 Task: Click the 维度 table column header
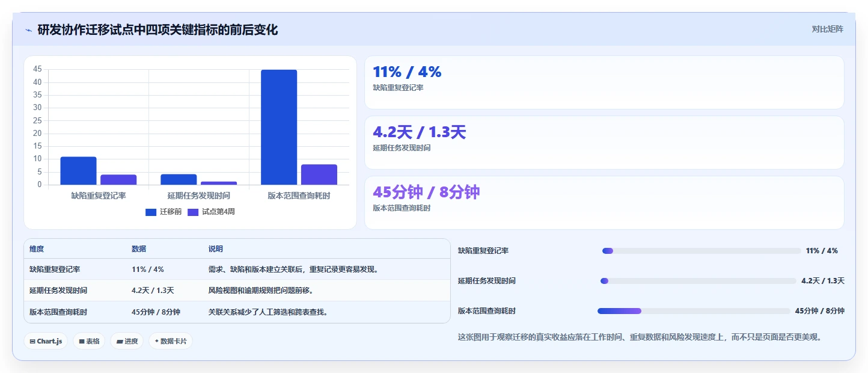click(x=37, y=249)
